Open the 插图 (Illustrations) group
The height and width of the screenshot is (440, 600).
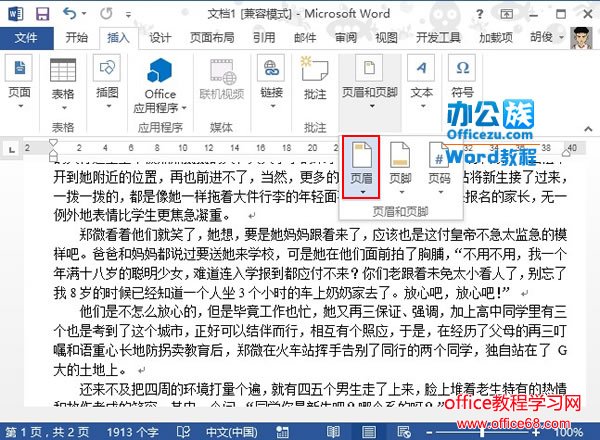click(107, 82)
